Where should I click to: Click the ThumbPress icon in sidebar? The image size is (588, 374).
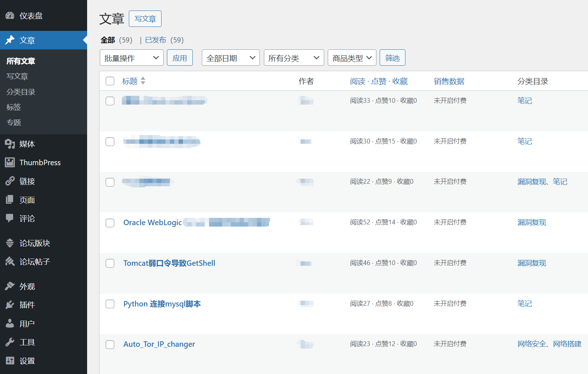[x=10, y=163]
